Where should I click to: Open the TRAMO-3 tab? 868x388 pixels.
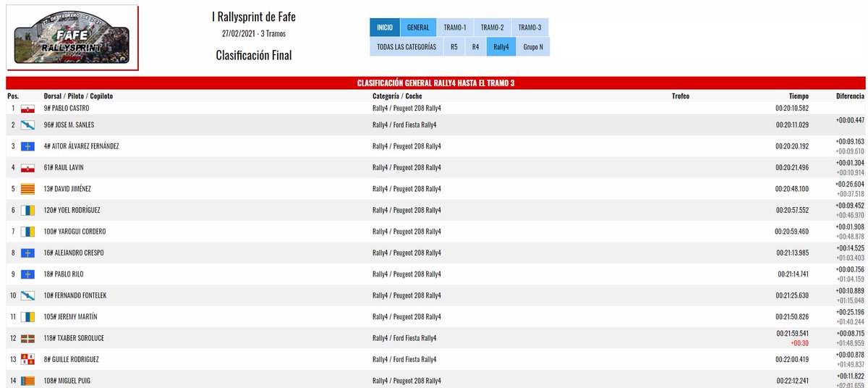pyautogui.click(x=529, y=28)
